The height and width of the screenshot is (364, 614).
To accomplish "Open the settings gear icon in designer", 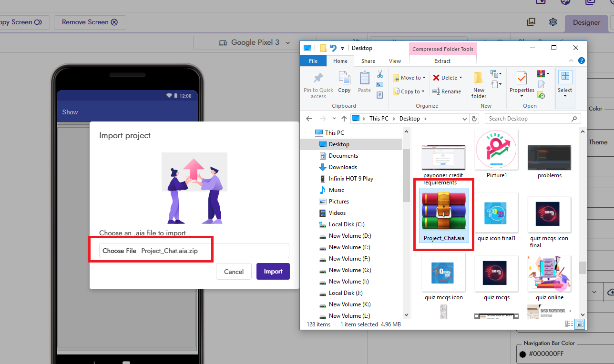I will click(553, 22).
